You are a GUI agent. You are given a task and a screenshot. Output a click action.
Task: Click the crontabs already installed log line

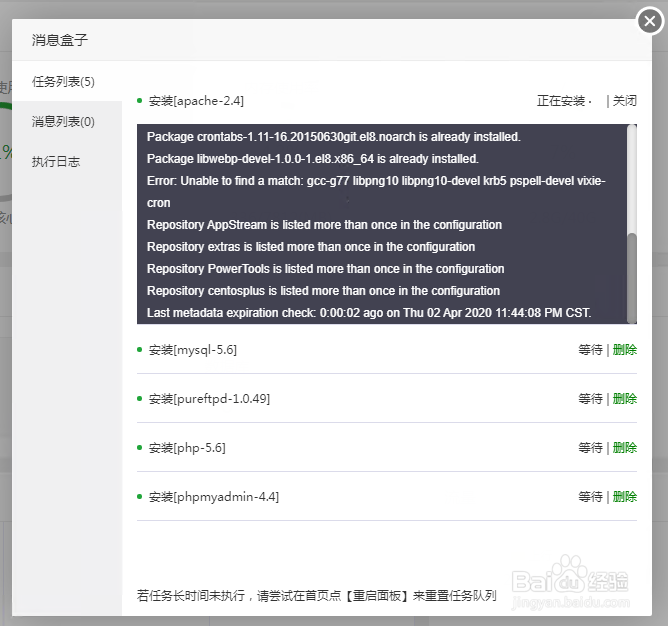(334, 137)
